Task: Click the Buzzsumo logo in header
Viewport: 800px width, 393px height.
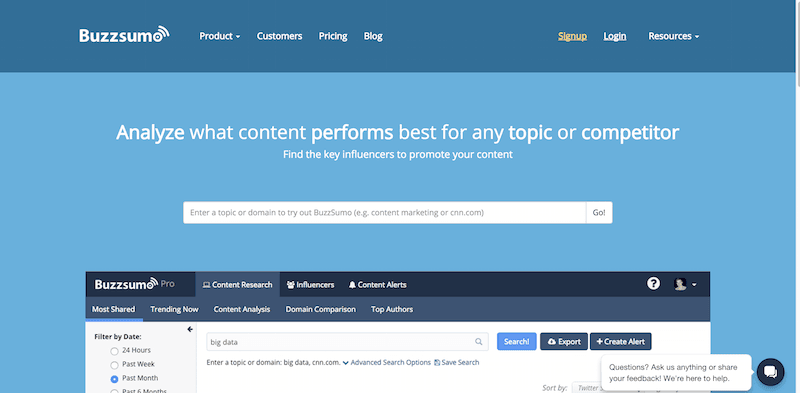Action: click(x=124, y=35)
